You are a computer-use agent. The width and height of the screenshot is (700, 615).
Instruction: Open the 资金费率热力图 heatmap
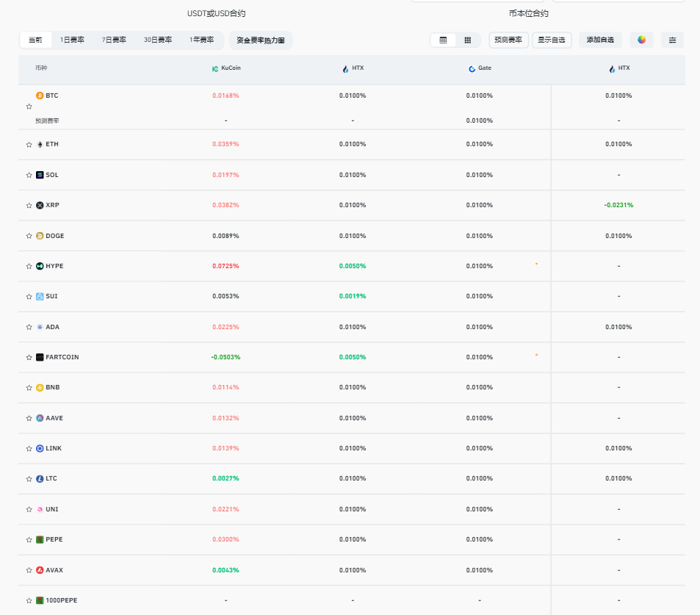pos(260,40)
